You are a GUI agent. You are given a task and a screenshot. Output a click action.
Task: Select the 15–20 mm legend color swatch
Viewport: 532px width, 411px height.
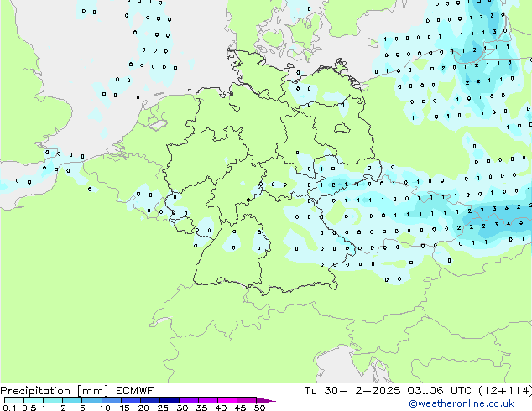pyautogui.click(x=130, y=400)
